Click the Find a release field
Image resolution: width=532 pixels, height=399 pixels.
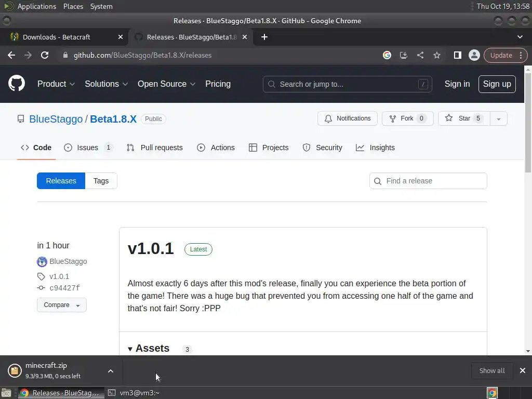[x=428, y=181]
